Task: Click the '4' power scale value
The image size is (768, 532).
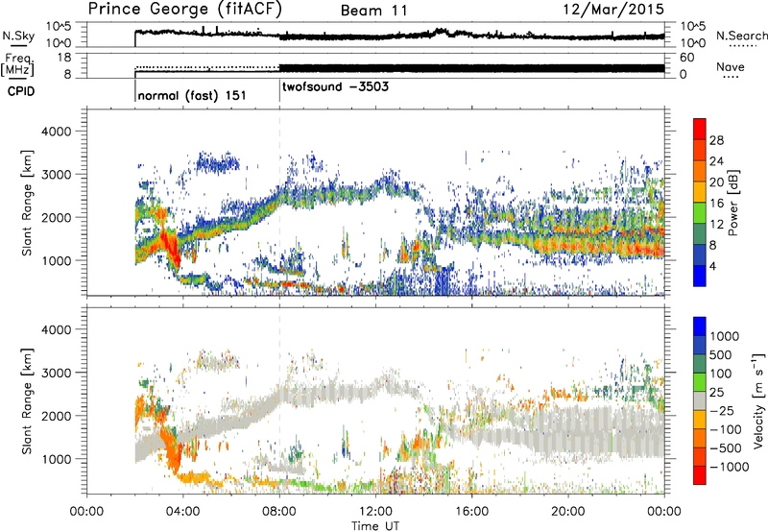Action: 712,266
